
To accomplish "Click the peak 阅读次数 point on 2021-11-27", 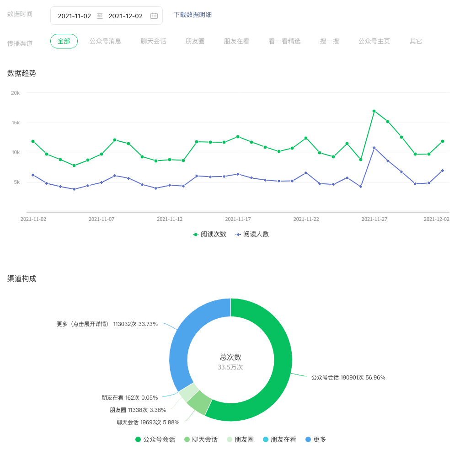I will pyautogui.click(x=374, y=111).
